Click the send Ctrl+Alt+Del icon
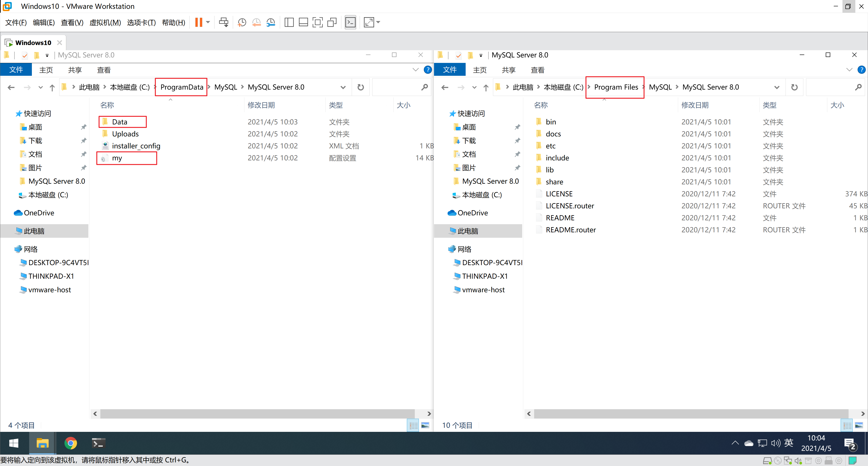This screenshot has height=466, width=868. pos(223,23)
